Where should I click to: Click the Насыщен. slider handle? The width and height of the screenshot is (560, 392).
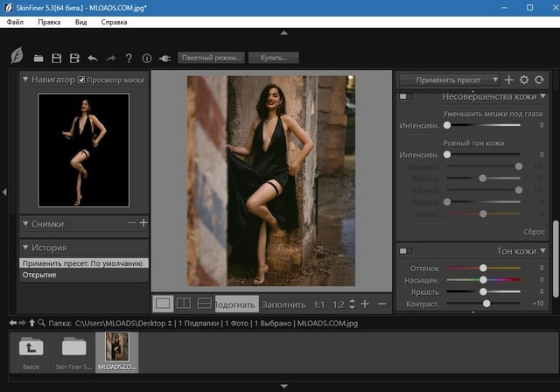pos(483,279)
